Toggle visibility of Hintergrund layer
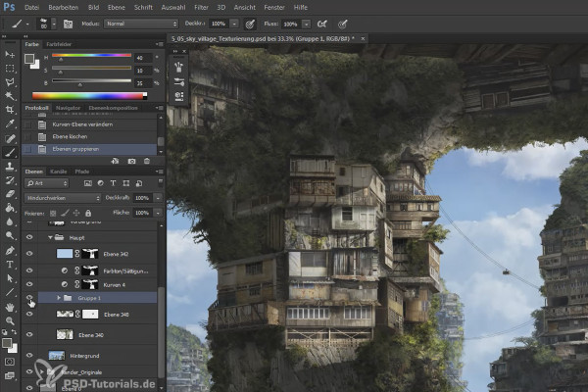Viewport: 588px width, 392px height. [29, 355]
